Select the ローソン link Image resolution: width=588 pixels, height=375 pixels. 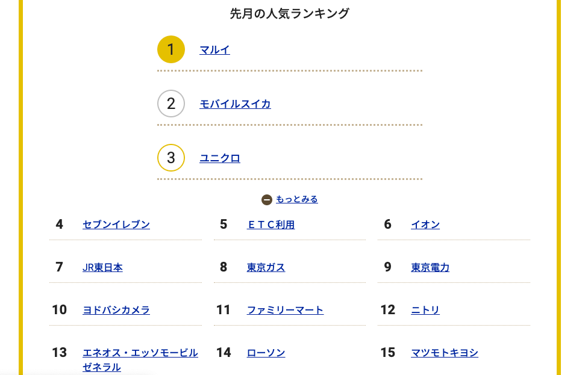tap(266, 353)
